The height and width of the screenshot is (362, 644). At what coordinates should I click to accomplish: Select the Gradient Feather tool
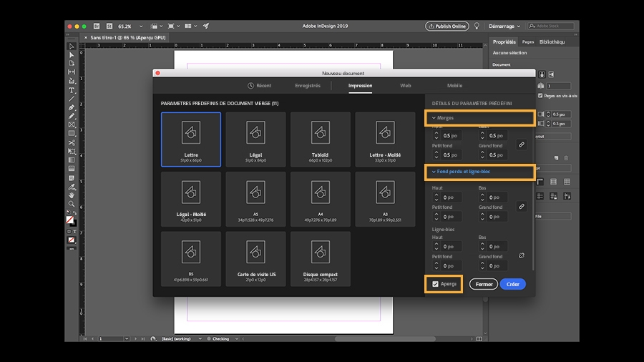tap(72, 169)
